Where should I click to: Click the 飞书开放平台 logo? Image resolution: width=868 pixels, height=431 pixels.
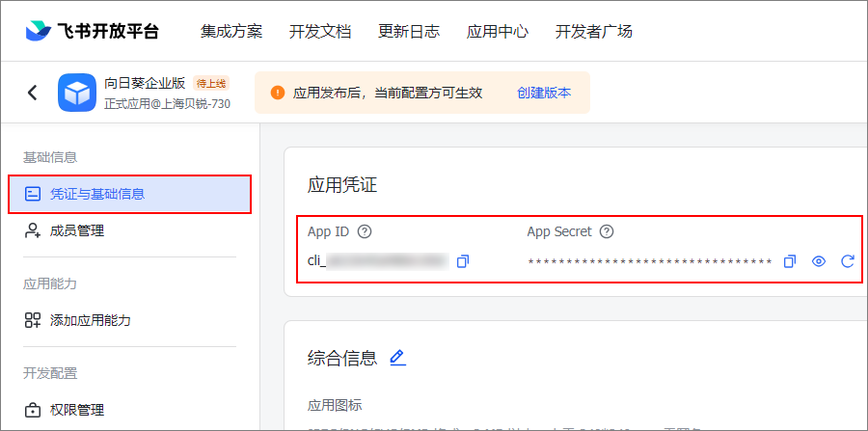(x=92, y=31)
